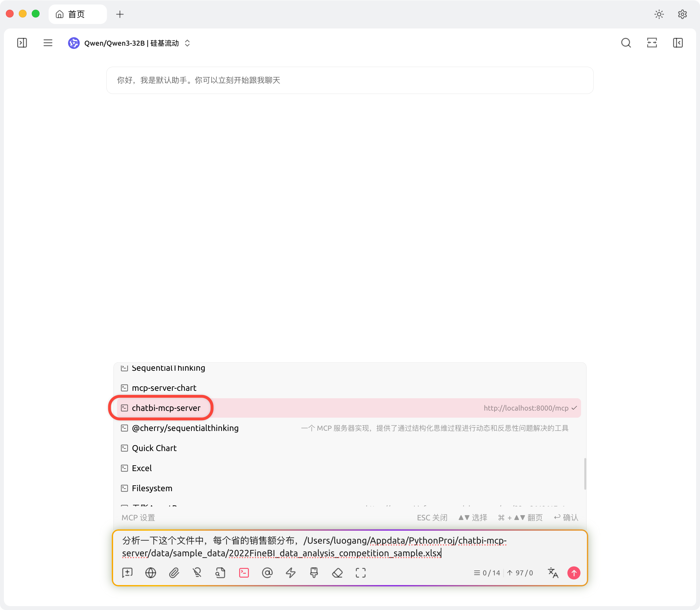Select chatbi-mcp-server from the MCP list

[x=166, y=408]
